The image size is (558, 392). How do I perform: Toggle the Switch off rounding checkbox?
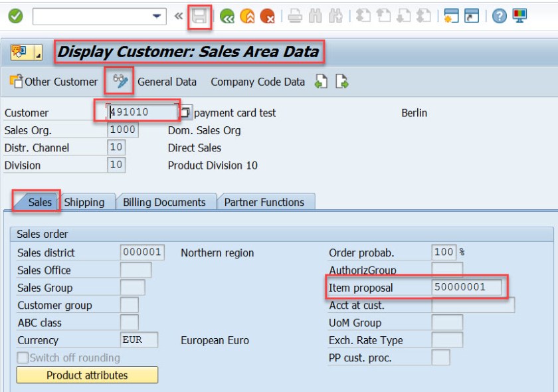(x=23, y=357)
